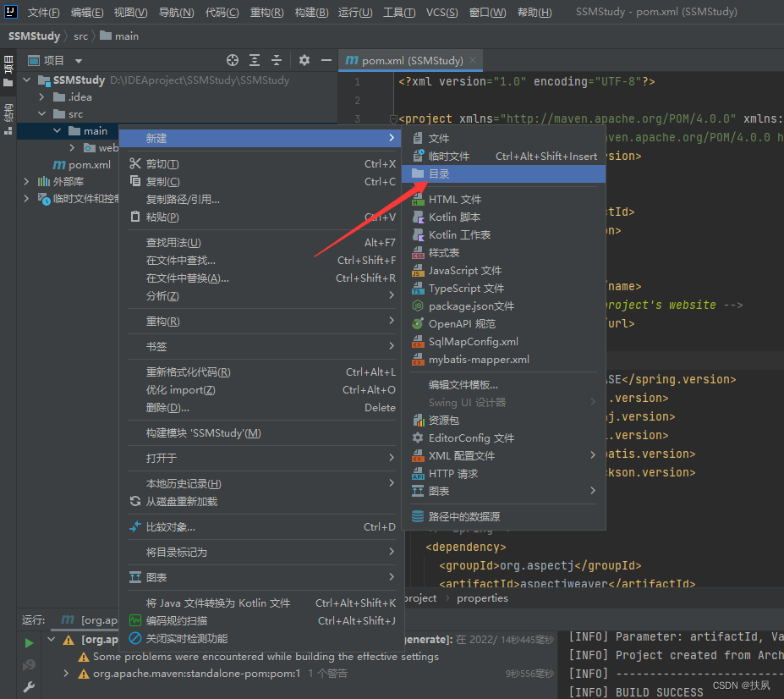This screenshot has height=699, width=784.
Task: Open the VCS(S) menu
Action: pos(442,12)
